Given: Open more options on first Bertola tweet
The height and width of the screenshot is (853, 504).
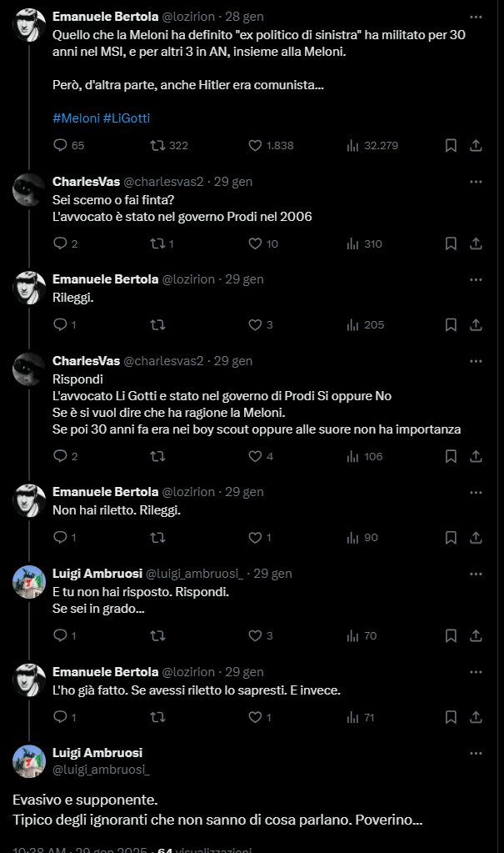Looking at the screenshot, I should (476, 17).
